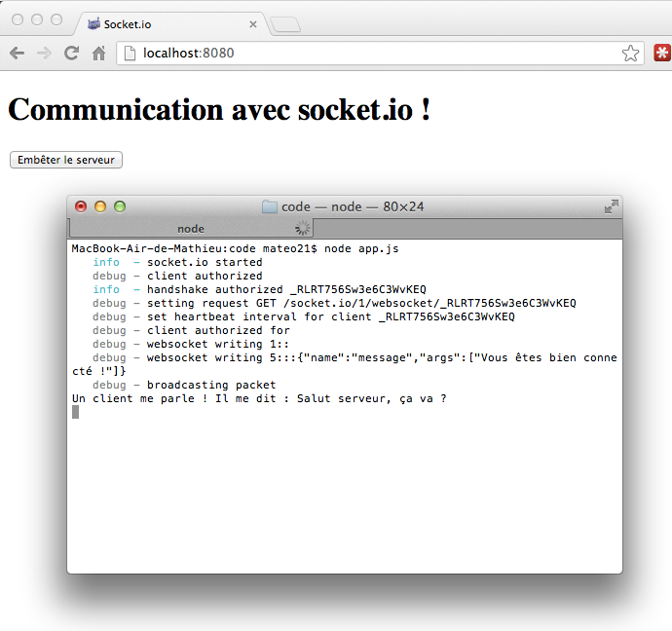Click the socket.io started log line
Image resolution: width=672 pixels, height=631 pixels.
177,262
